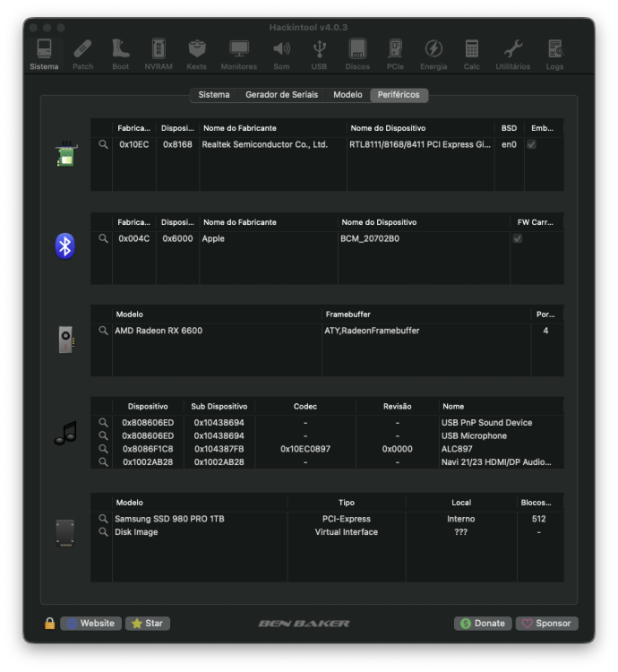
Task: Select the Virtual Interface type cell
Action: click(347, 532)
